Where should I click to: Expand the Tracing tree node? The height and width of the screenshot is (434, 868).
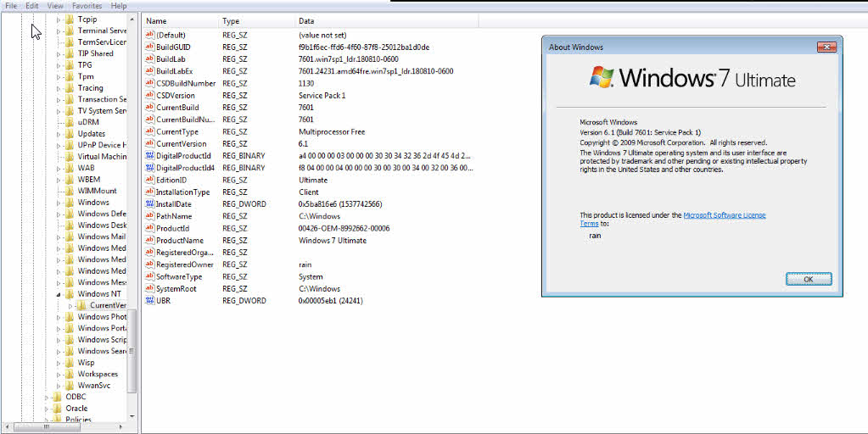(x=59, y=88)
